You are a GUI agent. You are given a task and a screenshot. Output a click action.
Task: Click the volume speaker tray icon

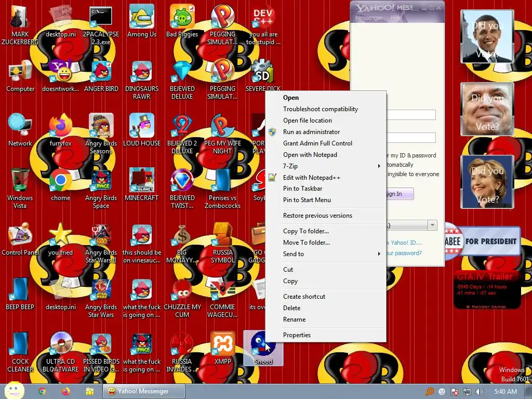pyautogui.click(x=479, y=392)
